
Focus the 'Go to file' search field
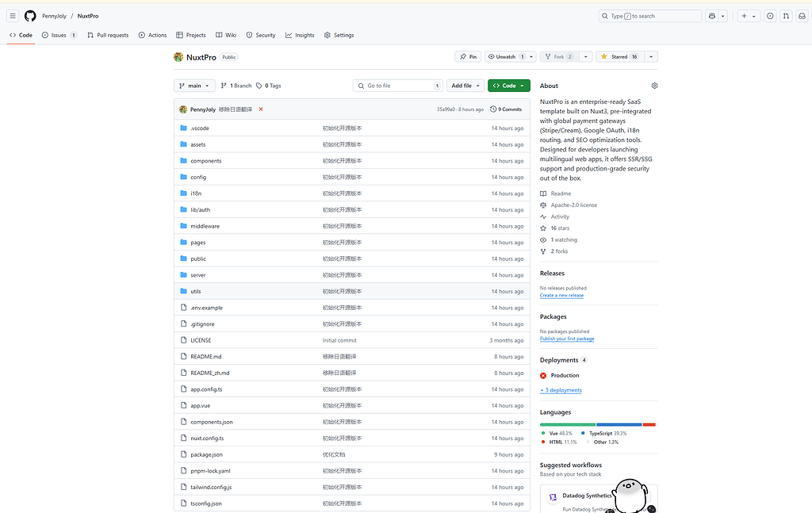point(398,86)
